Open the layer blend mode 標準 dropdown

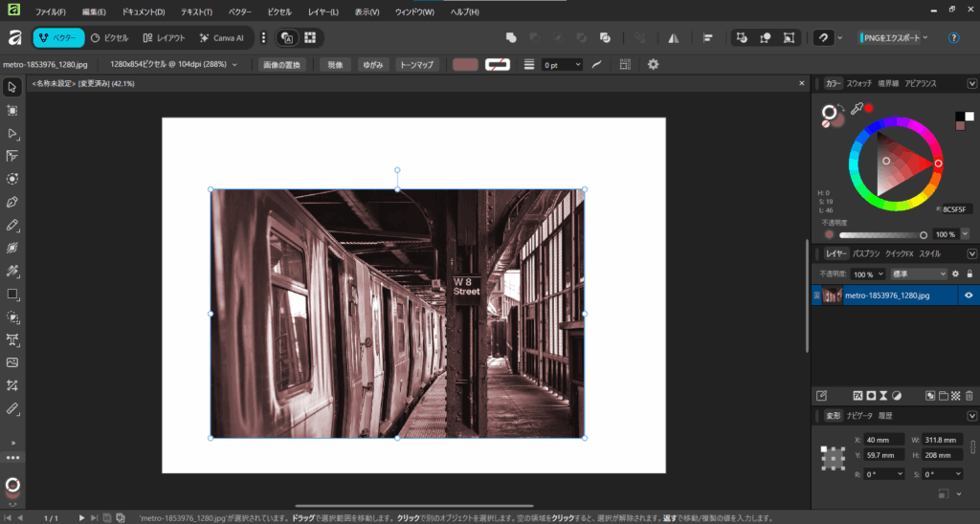918,273
